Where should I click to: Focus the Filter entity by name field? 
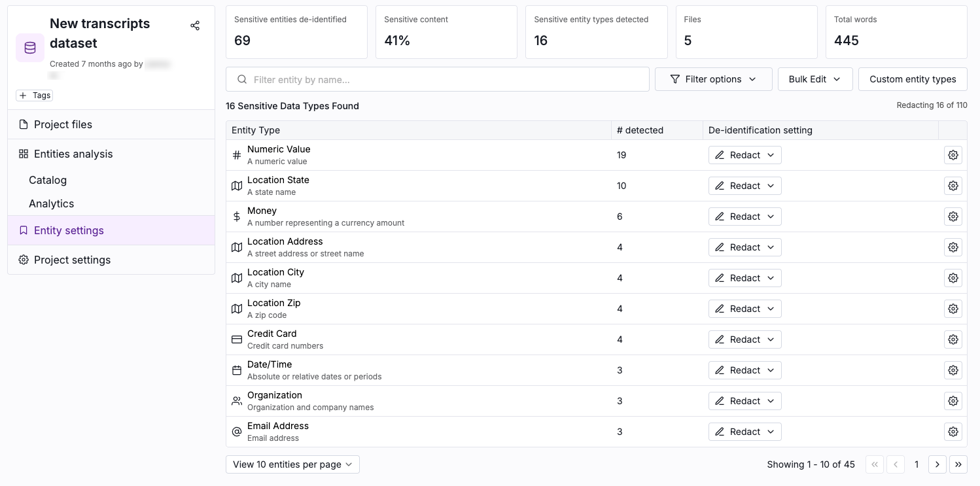437,79
